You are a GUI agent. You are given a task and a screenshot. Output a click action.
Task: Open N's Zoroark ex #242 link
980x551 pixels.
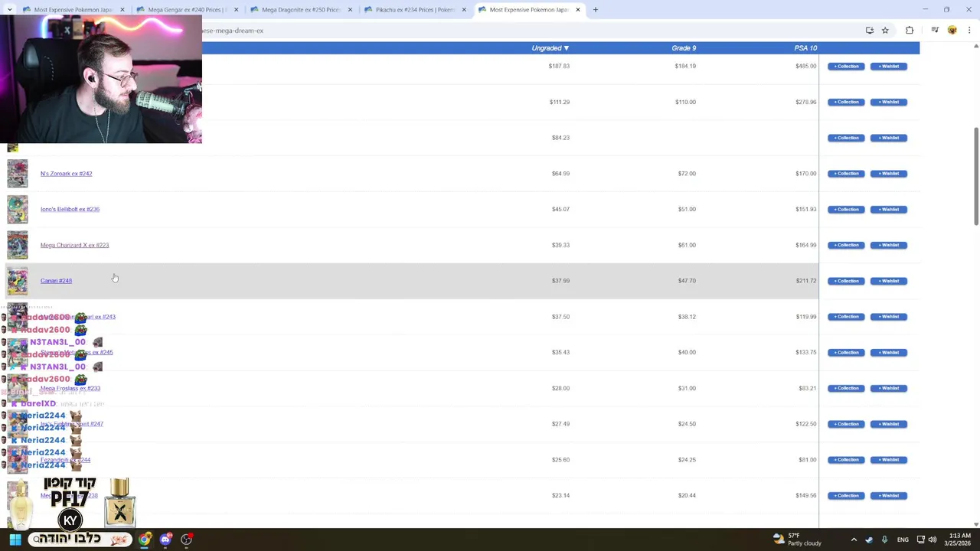66,174
